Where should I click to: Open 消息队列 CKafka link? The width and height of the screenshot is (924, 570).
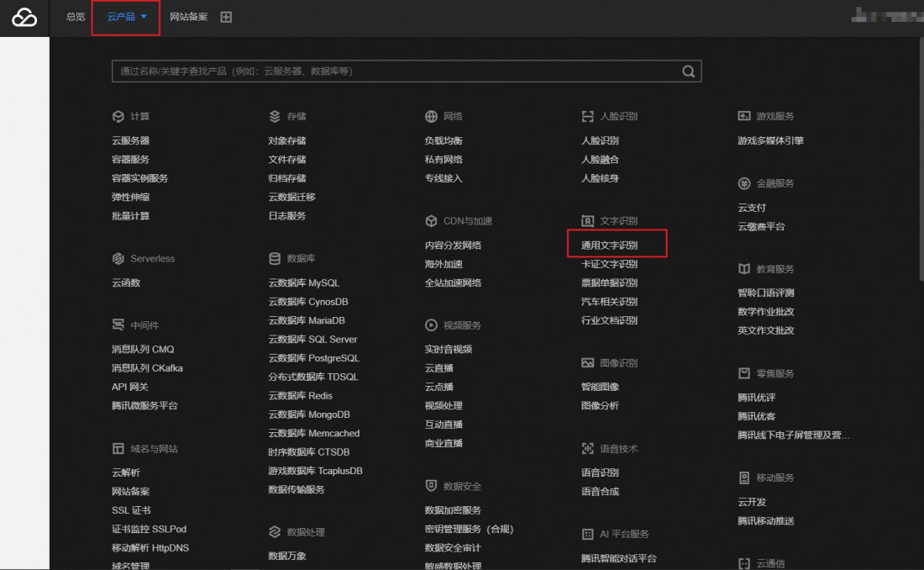[147, 368]
